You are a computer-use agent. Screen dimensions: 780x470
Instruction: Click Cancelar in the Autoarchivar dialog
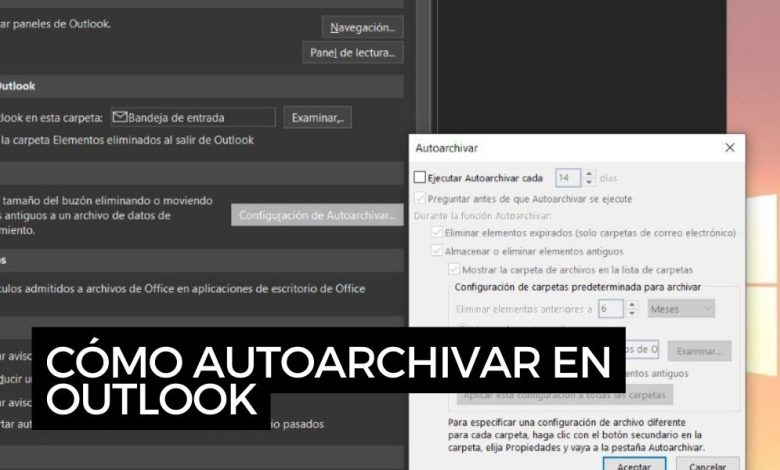click(x=707, y=465)
